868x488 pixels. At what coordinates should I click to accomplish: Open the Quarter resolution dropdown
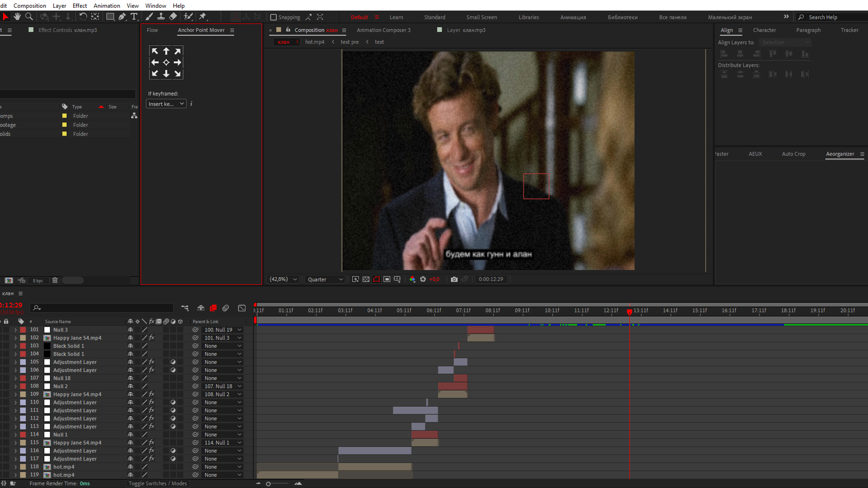pos(325,279)
